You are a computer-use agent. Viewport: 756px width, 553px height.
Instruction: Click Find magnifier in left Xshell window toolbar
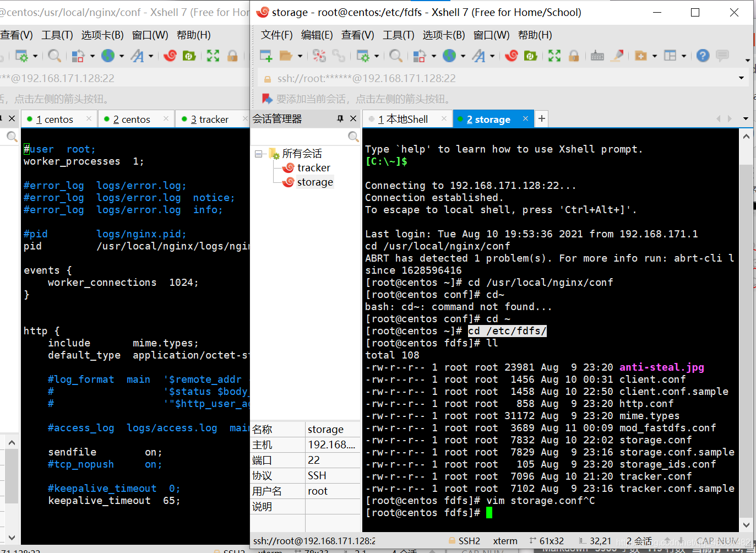click(54, 56)
